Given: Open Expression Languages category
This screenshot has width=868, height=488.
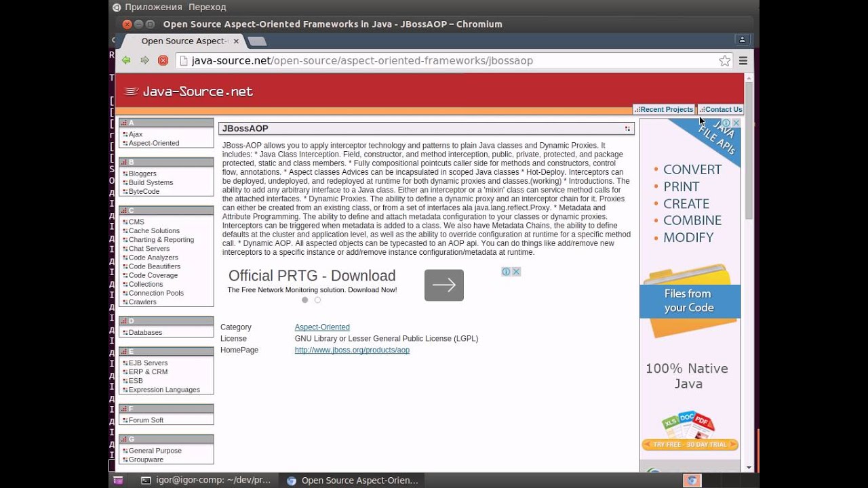Looking at the screenshot, I should (x=164, y=388).
